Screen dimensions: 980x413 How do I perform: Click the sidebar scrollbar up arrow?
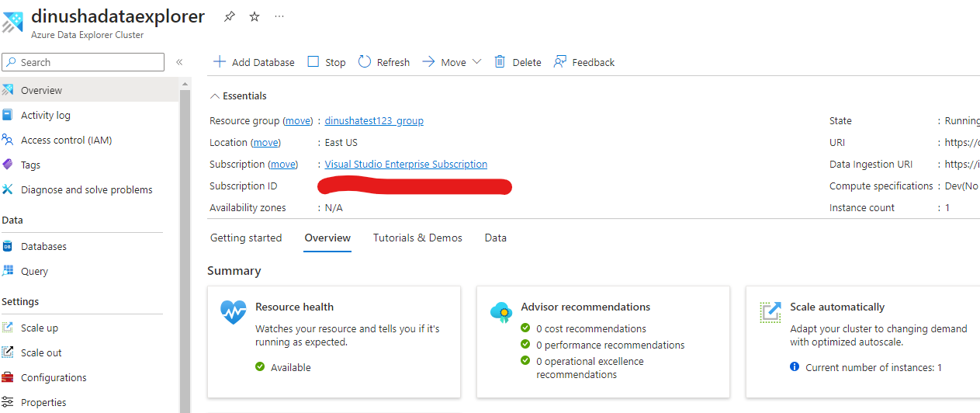pyautogui.click(x=185, y=83)
